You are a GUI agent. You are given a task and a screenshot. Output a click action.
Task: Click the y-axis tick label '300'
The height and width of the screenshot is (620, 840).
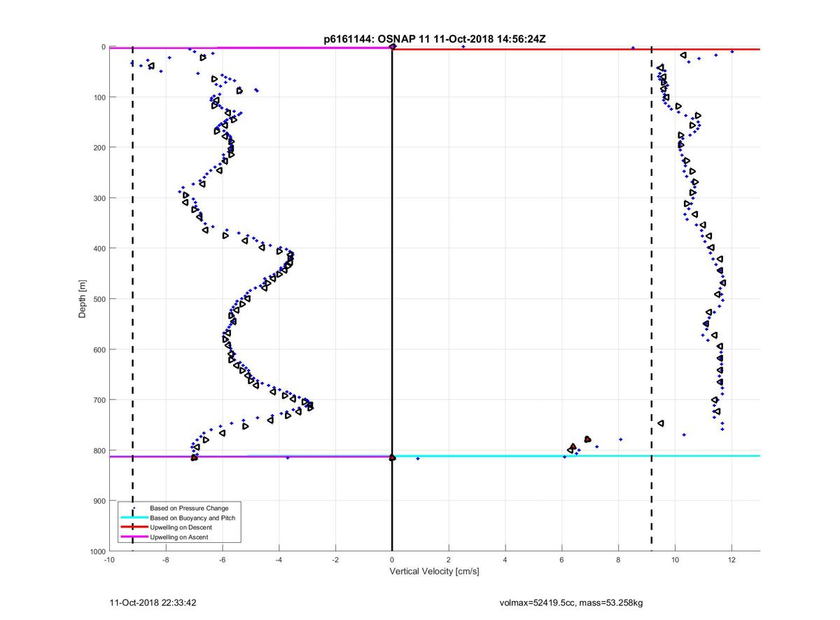tap(99, 198)
